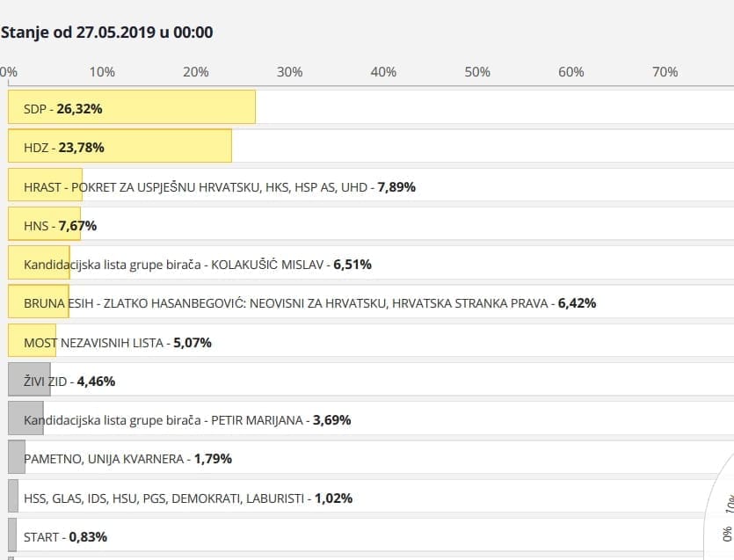
Task: Click the START 0,83% label
Action: [x=66, y=536]
